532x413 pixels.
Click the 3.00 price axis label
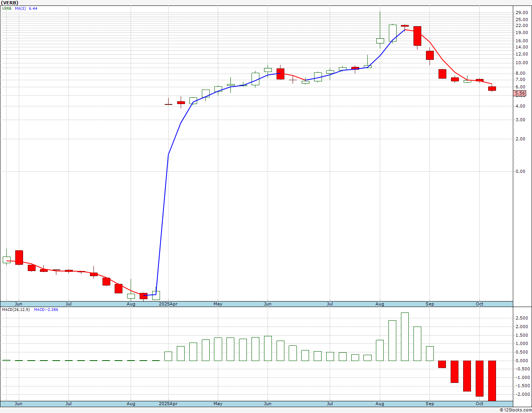point(521,120)
